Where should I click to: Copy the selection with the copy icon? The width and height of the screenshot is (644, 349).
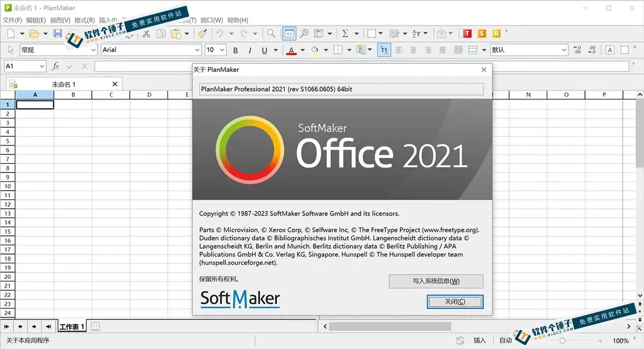coord(160,33)
